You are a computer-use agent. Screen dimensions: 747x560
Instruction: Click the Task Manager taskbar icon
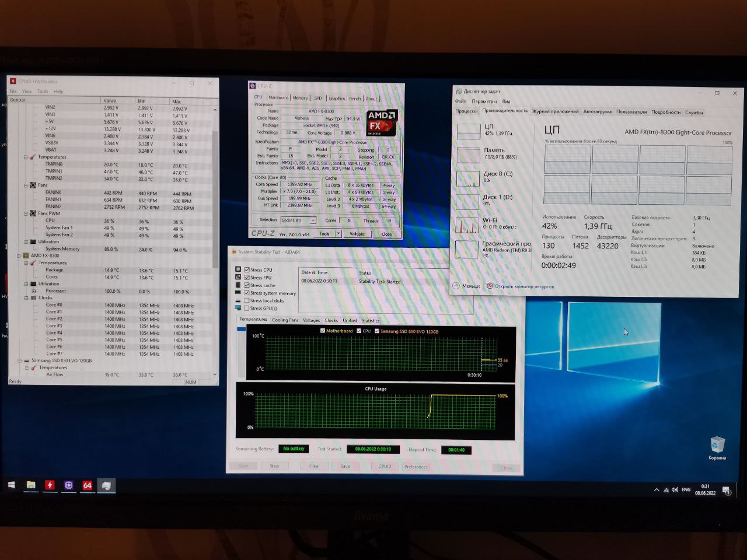click(107, 485)
